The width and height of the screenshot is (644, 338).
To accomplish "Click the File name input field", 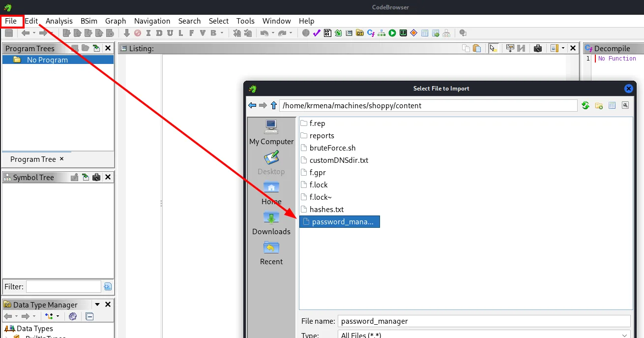I will 484,321.
